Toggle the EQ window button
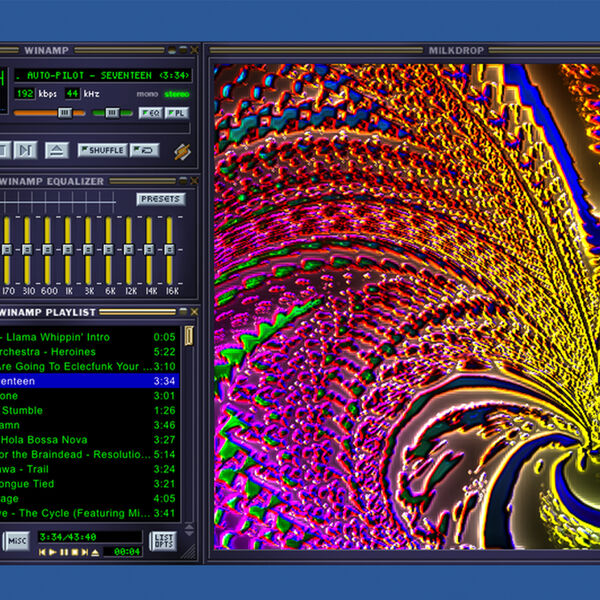 click(150, 113)
